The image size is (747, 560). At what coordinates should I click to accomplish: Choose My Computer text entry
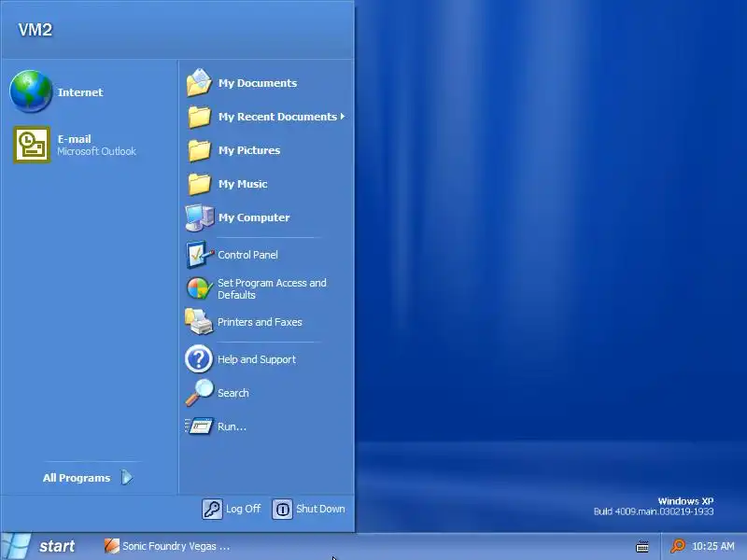pos(254,217)
